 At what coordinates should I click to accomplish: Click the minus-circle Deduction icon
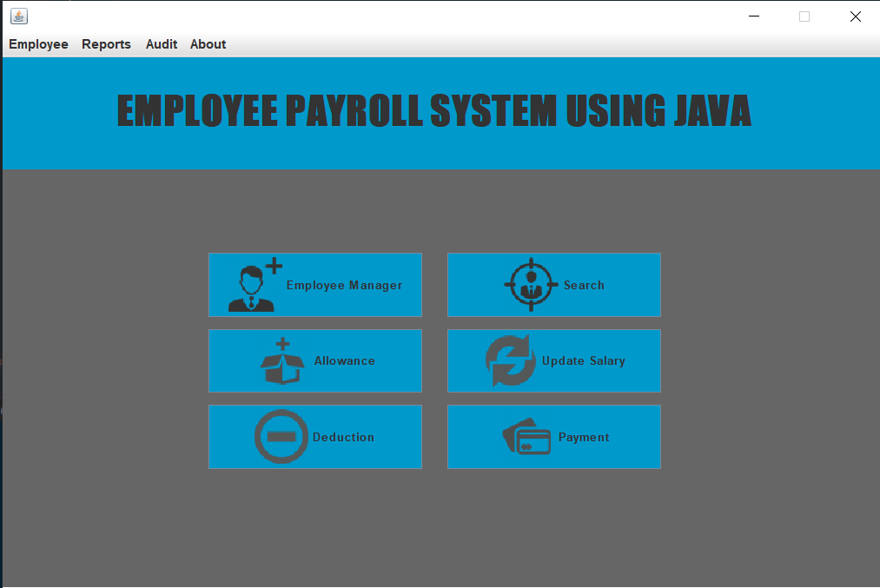point(281,437)
